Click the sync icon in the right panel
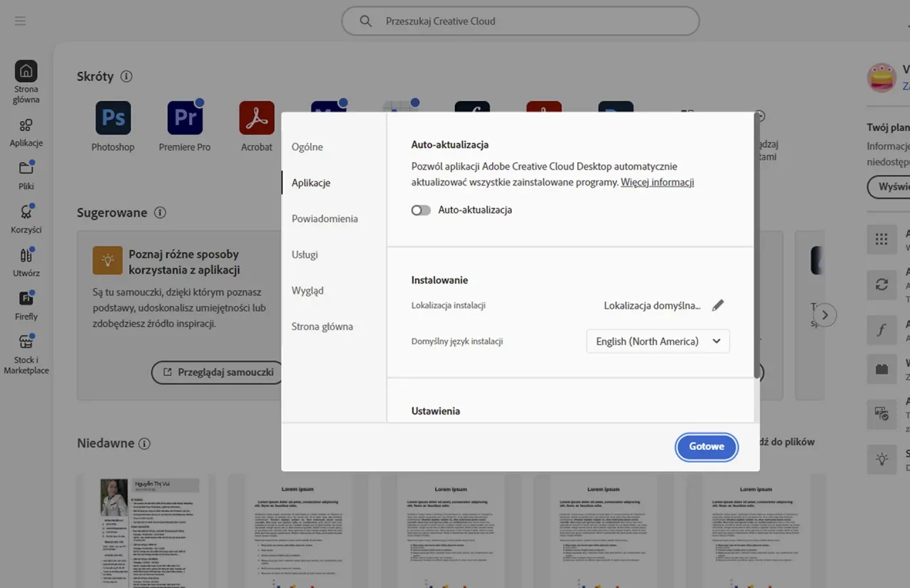Image resolution: width=910 pixels, height=588 pixels. (882, 285)
